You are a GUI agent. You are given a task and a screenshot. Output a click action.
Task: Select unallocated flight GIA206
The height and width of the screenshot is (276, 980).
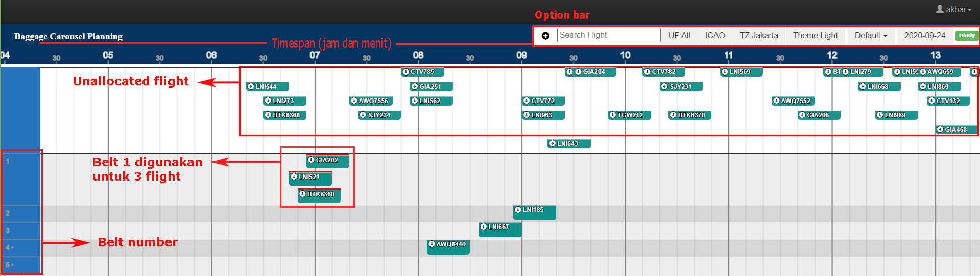pos(819,115)
